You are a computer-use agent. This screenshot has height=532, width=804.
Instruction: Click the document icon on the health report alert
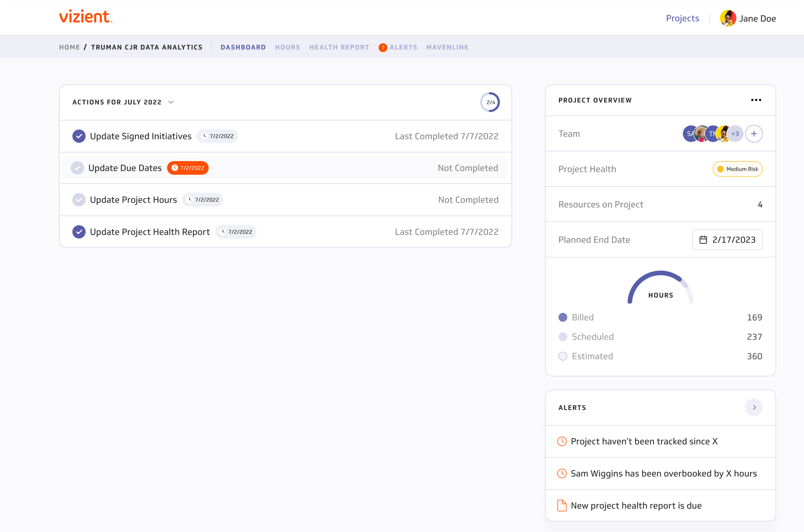coord(561,505)
